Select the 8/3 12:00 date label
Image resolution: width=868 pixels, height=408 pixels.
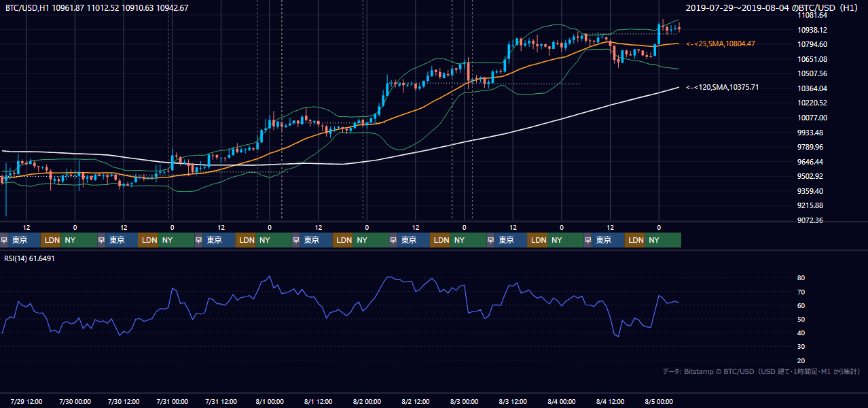[513, 401]
